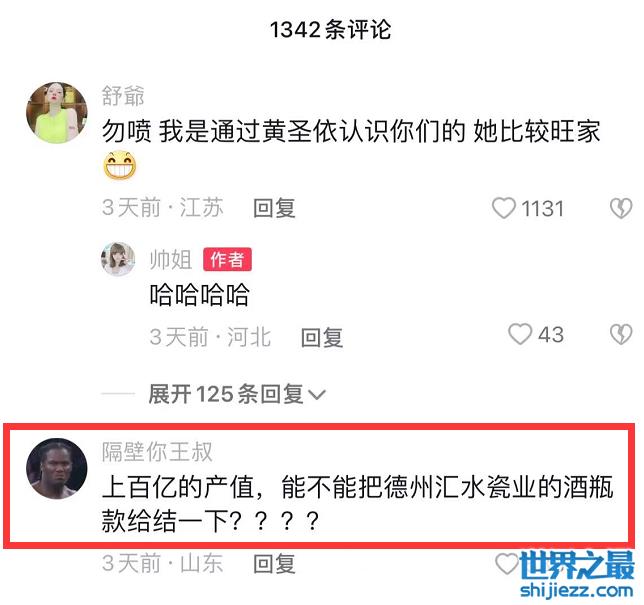Screen dimensions: 644x605
Task: Click the comment text about 黄圣依
Action: 351,131
